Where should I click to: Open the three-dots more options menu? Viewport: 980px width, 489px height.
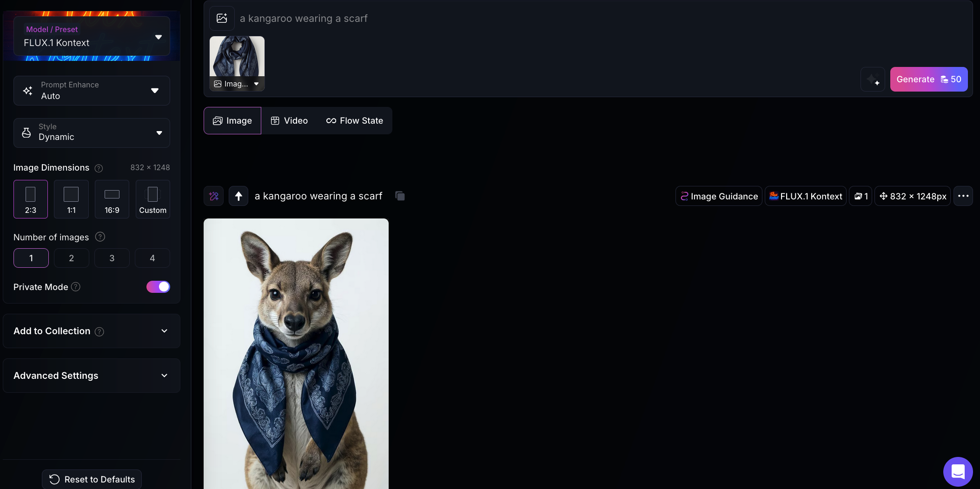963,196
